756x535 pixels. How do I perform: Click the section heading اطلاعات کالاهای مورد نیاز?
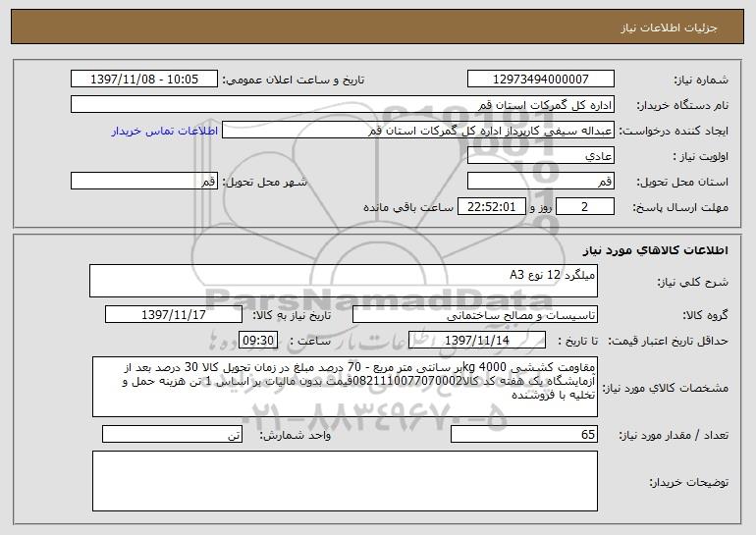pos(655,250)
